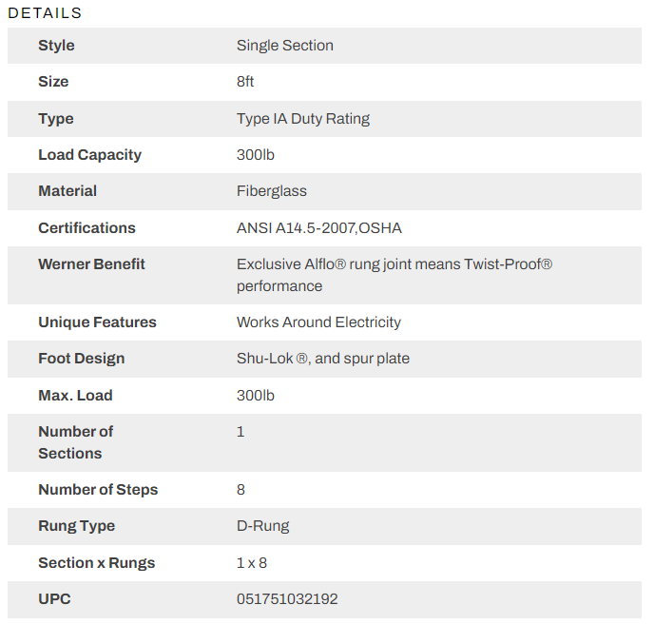654x644 pixels.
Task: Select the 'D-Rung' rung type value
Action: click(262, 526)
